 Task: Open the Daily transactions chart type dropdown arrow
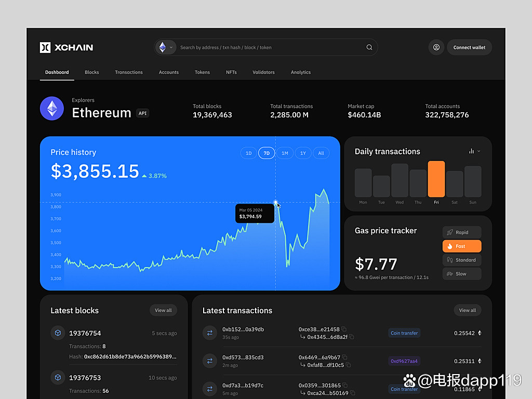coord(478,151)
